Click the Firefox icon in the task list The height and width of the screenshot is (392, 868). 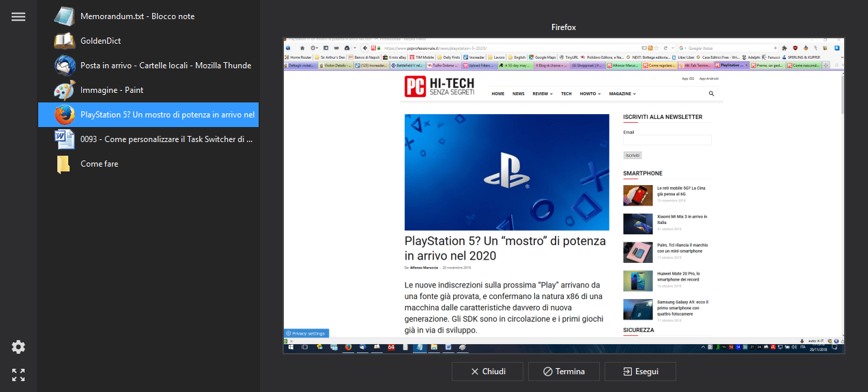pyautogui.click(x=64, y=115)
